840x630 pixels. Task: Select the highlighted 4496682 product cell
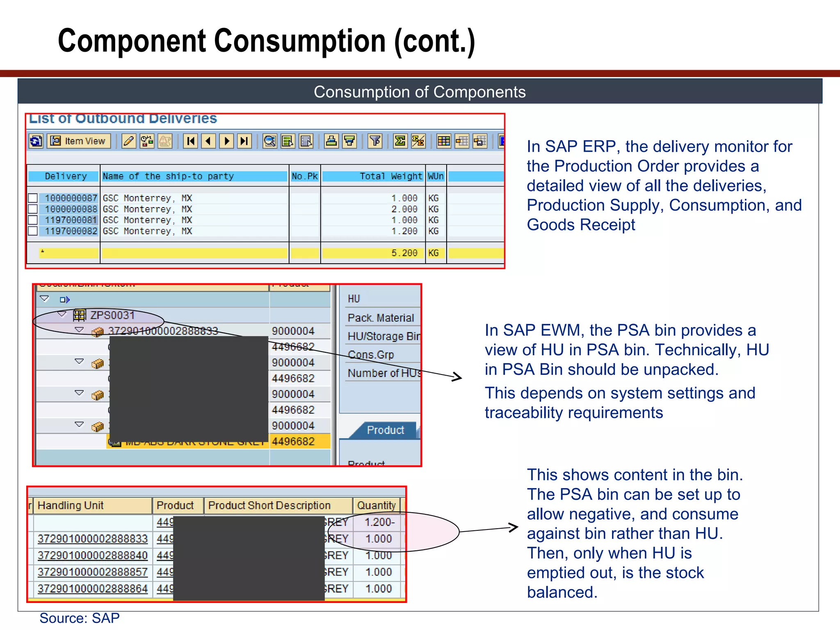click(300, 442)
